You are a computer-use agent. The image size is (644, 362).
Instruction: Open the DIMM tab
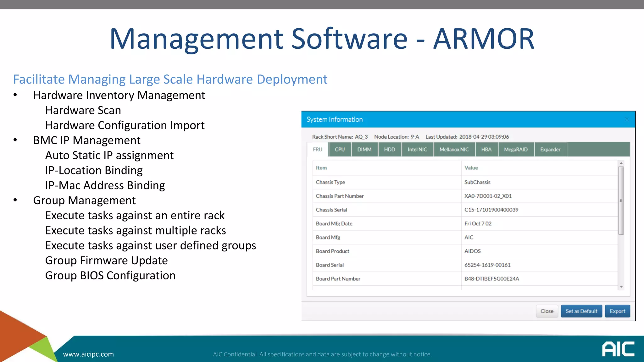[x=364, y=150]
